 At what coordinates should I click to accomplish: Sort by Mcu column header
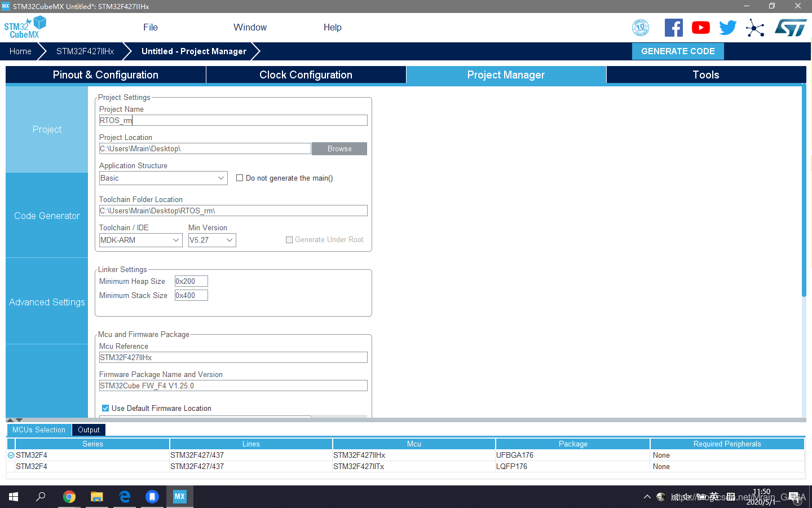414,444
